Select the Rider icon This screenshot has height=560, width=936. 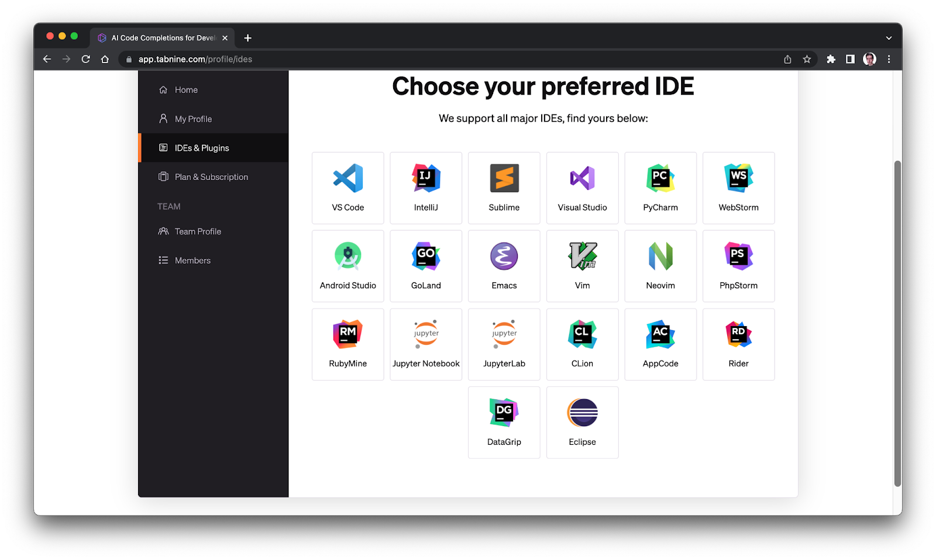pyautogui.click(x=739, y=334)
